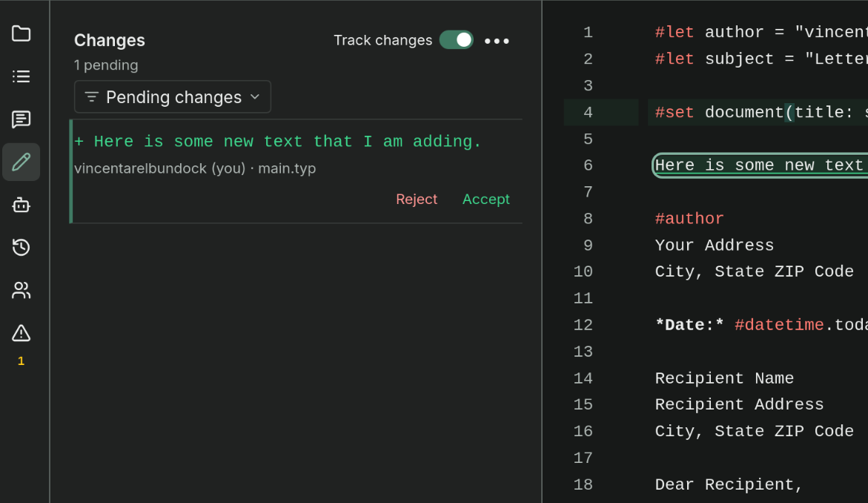Select the pencil Changes panel icon
The height and width of the screenshot is (503, 868).
click(21, 162)
